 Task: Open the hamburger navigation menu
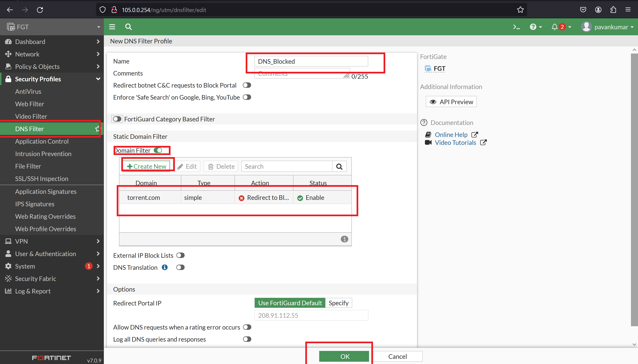tap(112, 27)
